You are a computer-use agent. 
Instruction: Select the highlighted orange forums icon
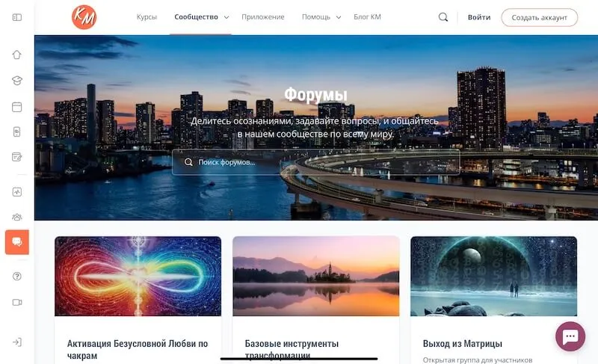(16, 242)
